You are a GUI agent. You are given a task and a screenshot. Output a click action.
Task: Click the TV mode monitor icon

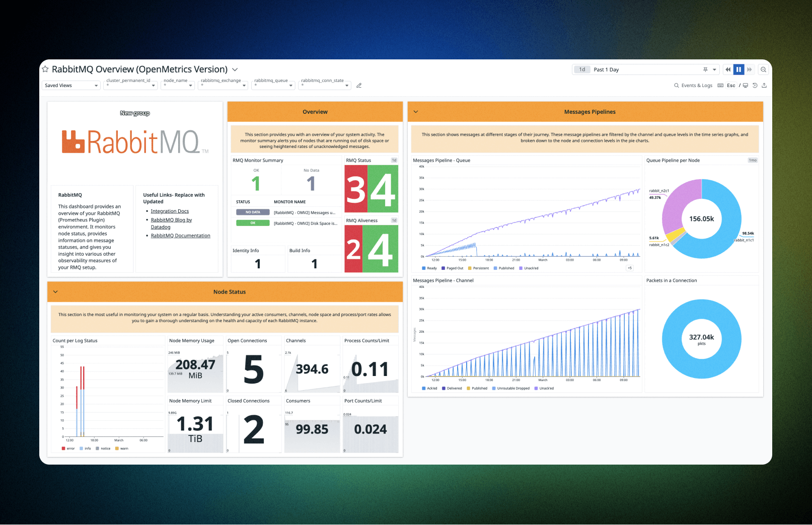[746, 86]
